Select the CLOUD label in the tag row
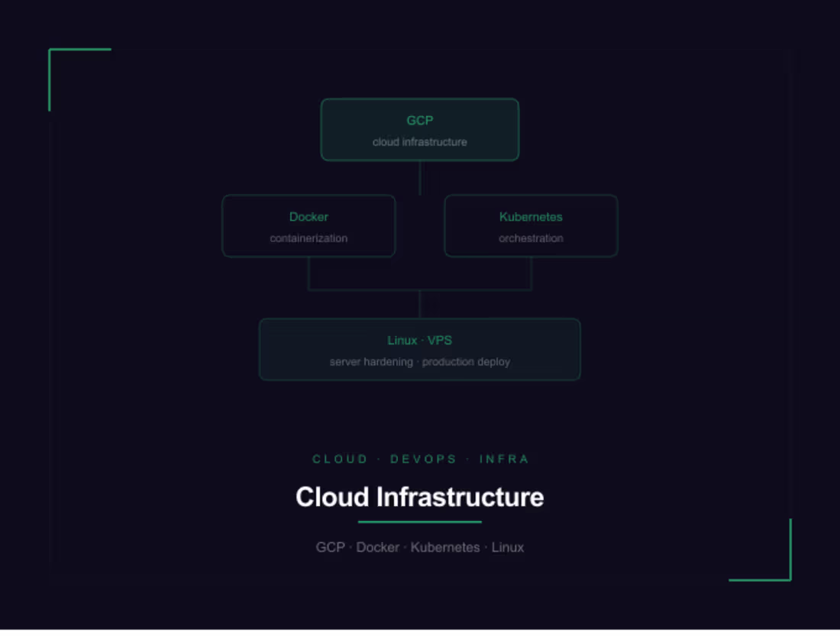The width and height of the screenshot is (840, 642). [339, 459]
